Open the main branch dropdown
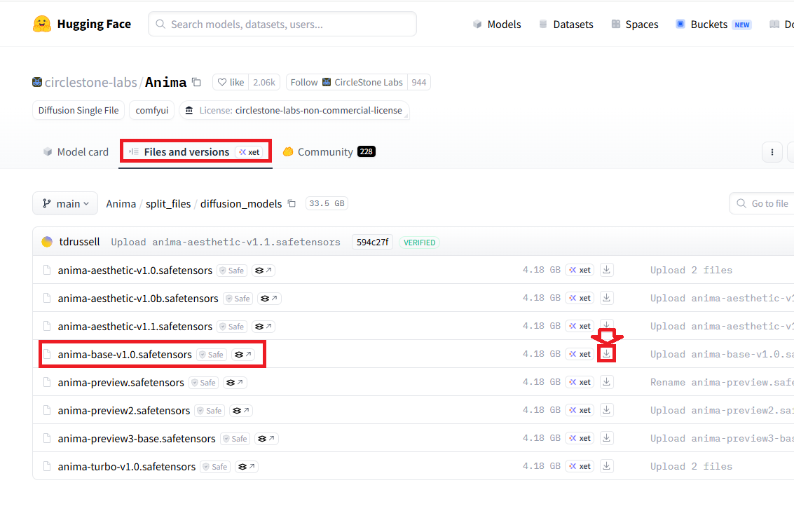This screenshot has width=794, height=532. [x=65, y=203]
